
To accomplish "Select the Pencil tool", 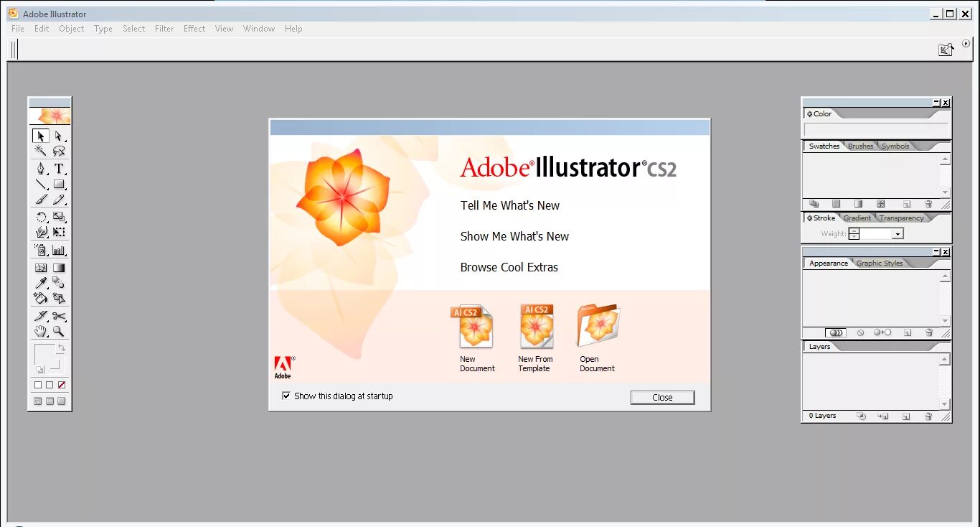I will 59,200.
